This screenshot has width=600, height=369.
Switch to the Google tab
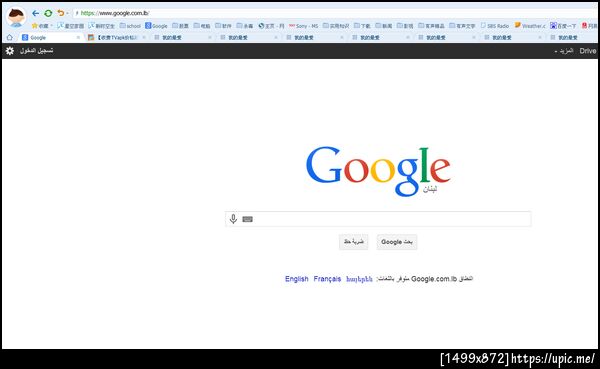coord(51,38)
